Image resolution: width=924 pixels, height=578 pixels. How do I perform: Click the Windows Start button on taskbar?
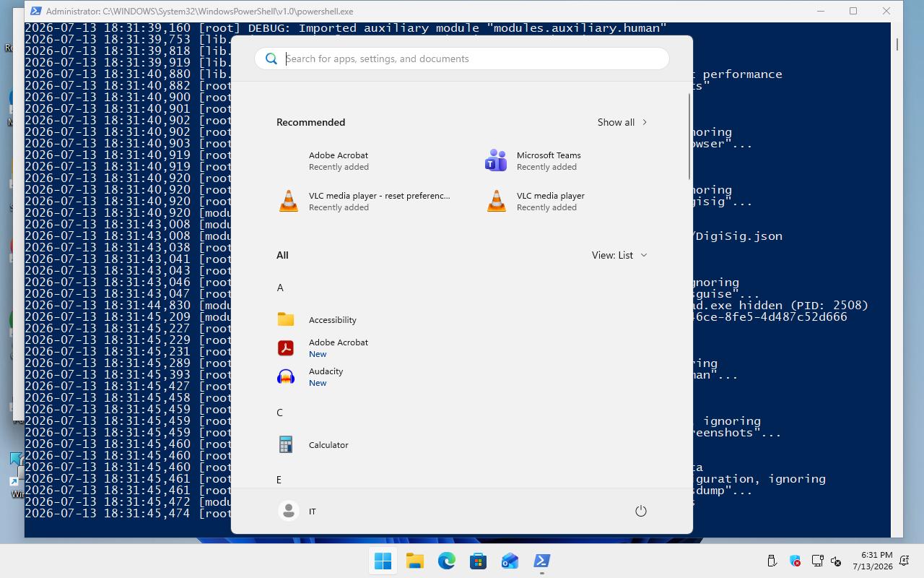(x=383, y=561)
